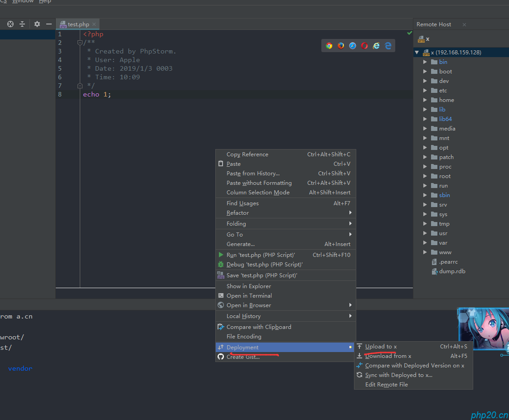The image size is (509, 420).
Task: Toggle code fold marker at doc comment
Action: pos(80,43)
